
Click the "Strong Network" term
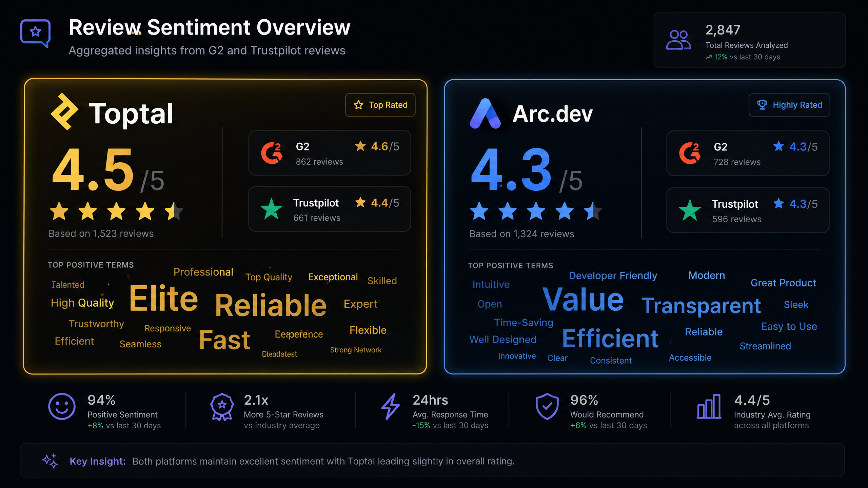pos(356,350)
